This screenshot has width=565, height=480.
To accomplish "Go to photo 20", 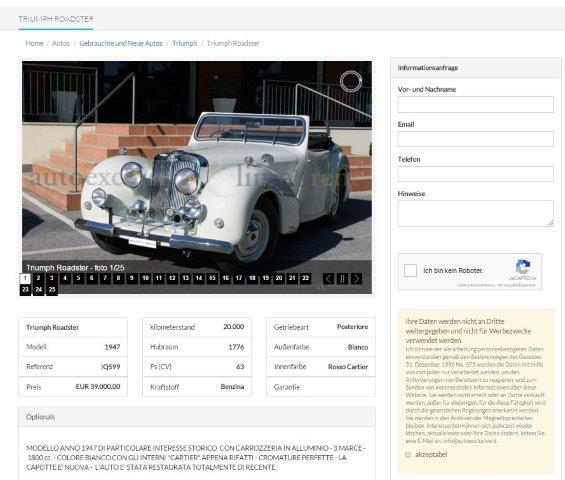I will click(x=279, y=278).
